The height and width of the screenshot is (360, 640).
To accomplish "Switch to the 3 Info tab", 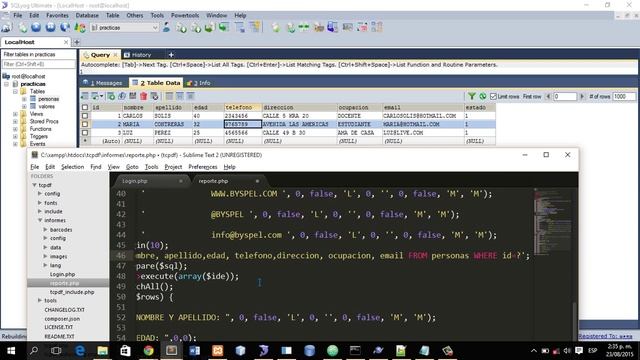I will point(198,83).
